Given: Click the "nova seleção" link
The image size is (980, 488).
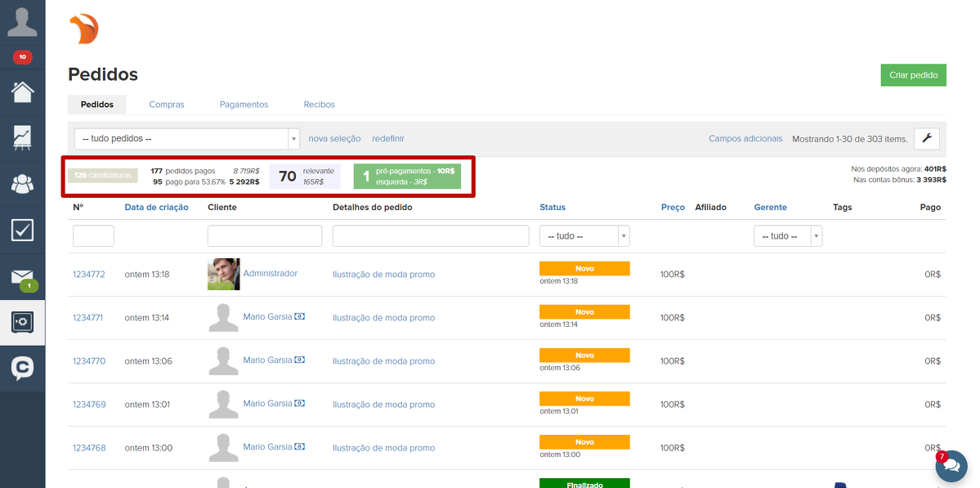Looking at the screenshot, I should pyautogui.click(x=334, y=139).
